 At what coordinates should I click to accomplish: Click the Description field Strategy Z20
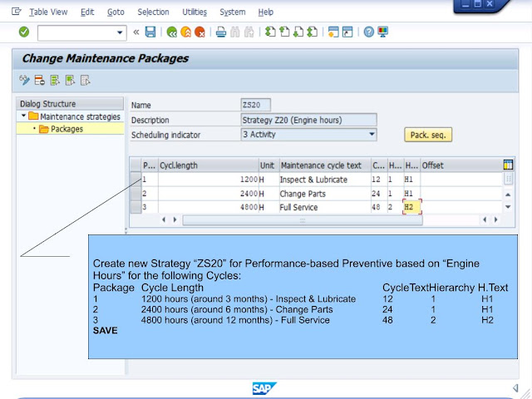[308, 120]
